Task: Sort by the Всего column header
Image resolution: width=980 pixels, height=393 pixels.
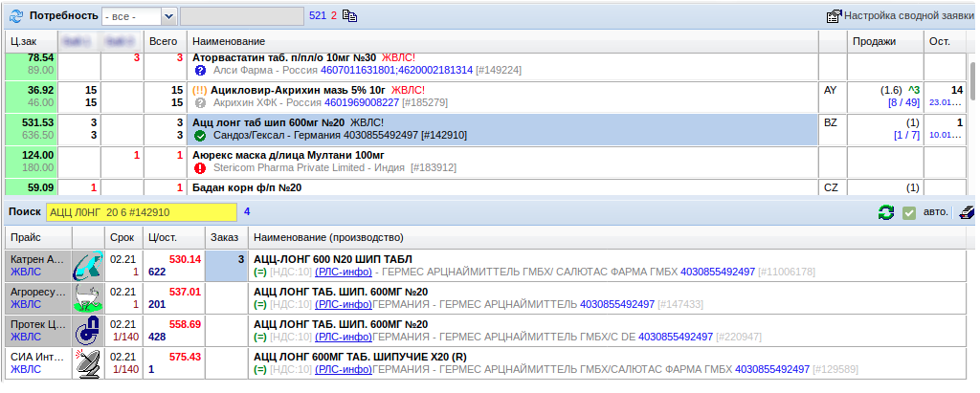Action: pyautogui.click(x=165, y=41)
